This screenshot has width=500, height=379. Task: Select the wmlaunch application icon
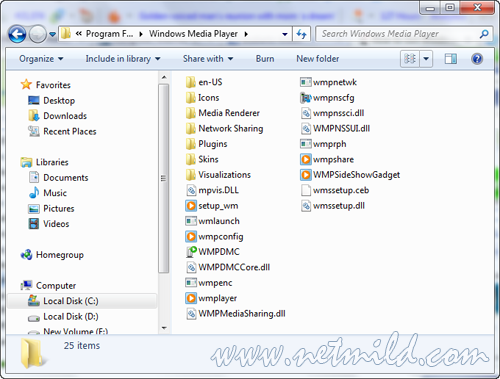tap(191, 221)
